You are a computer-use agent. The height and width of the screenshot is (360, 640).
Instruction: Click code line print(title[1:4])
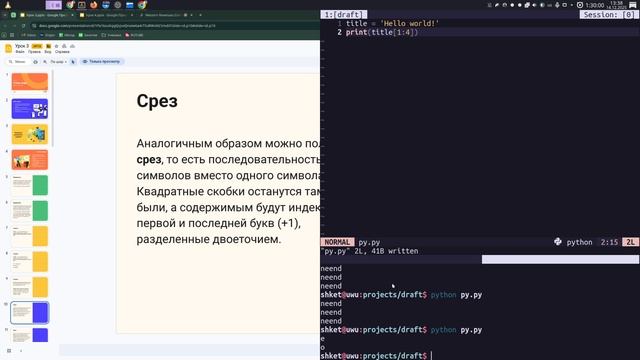(382, 32)
